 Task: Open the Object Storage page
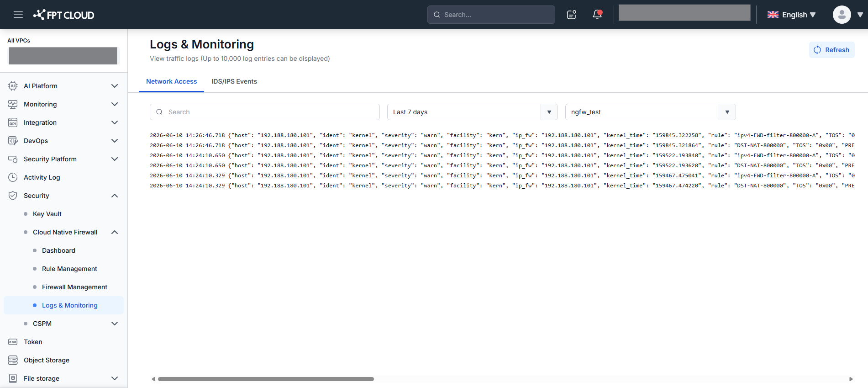click(x=47, y=360)
